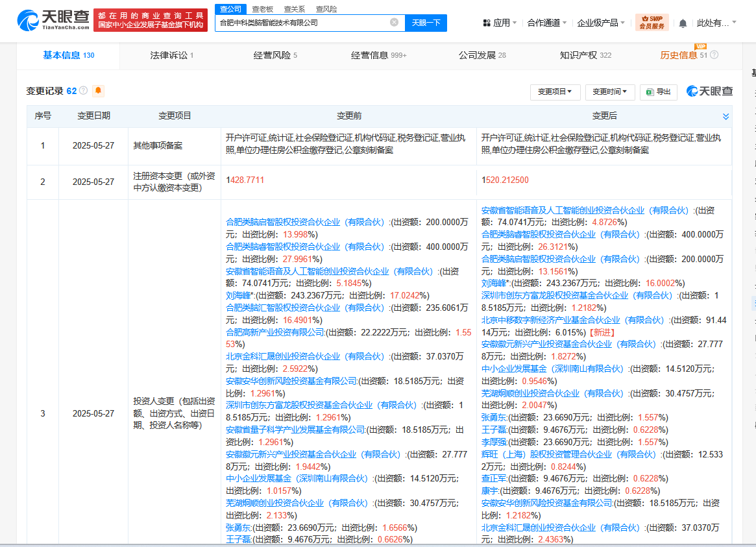Click the help icon beside 历史信息 tab
Viewport: 756px width, 547px height.
click(x=714, y=55)
